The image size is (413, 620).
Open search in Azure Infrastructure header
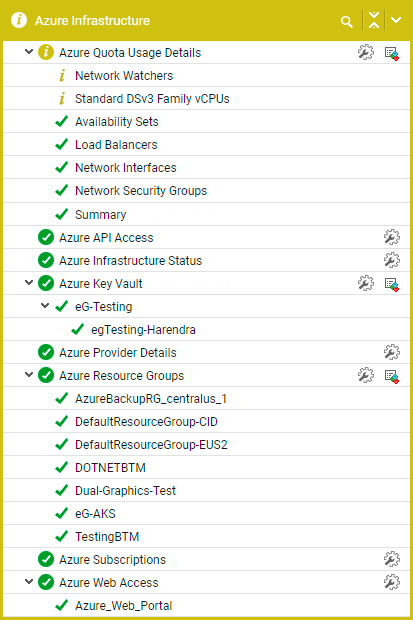coord(347,22)
